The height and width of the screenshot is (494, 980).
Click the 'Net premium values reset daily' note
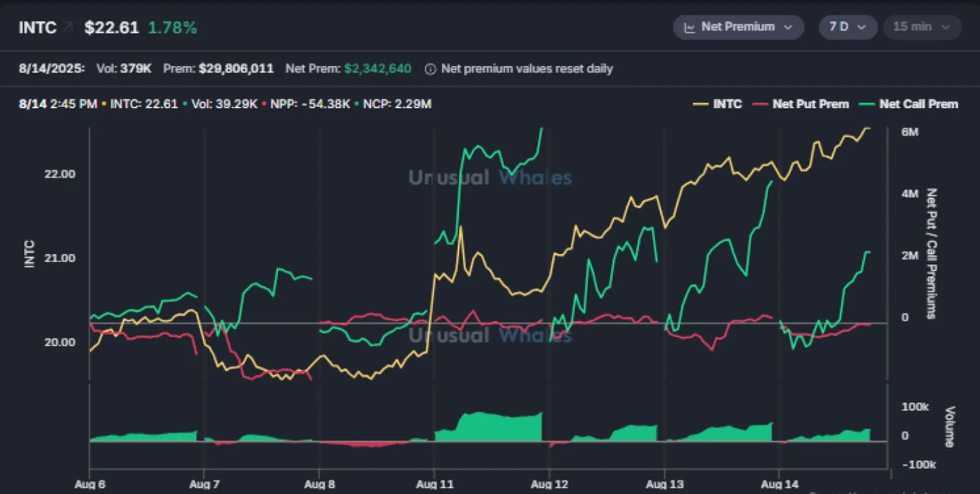527,69
